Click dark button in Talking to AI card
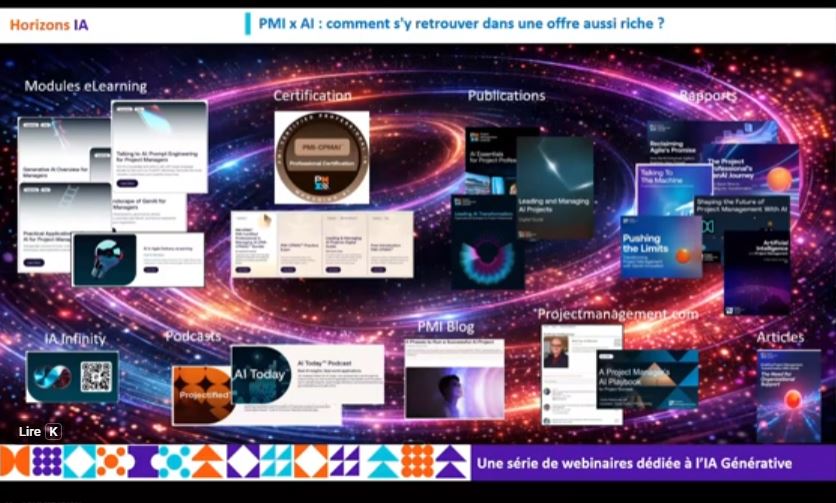The width and height of the screenshot is (836, 503). click(127, 183)
